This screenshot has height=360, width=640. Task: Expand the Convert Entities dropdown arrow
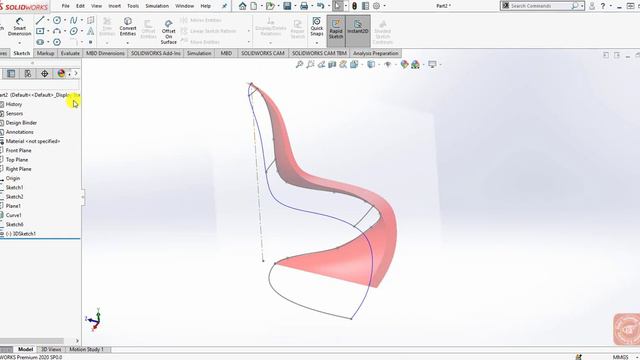[x=128, y=42]
